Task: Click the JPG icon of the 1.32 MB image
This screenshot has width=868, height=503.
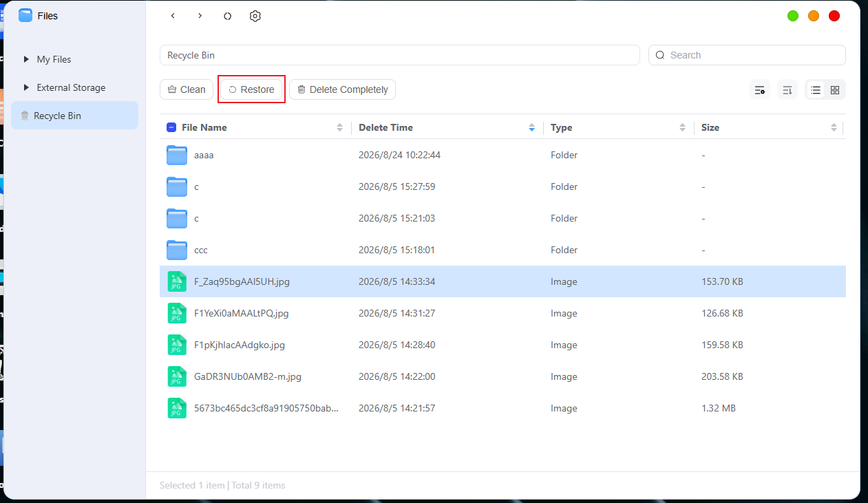Action: (x=177, y=408)
